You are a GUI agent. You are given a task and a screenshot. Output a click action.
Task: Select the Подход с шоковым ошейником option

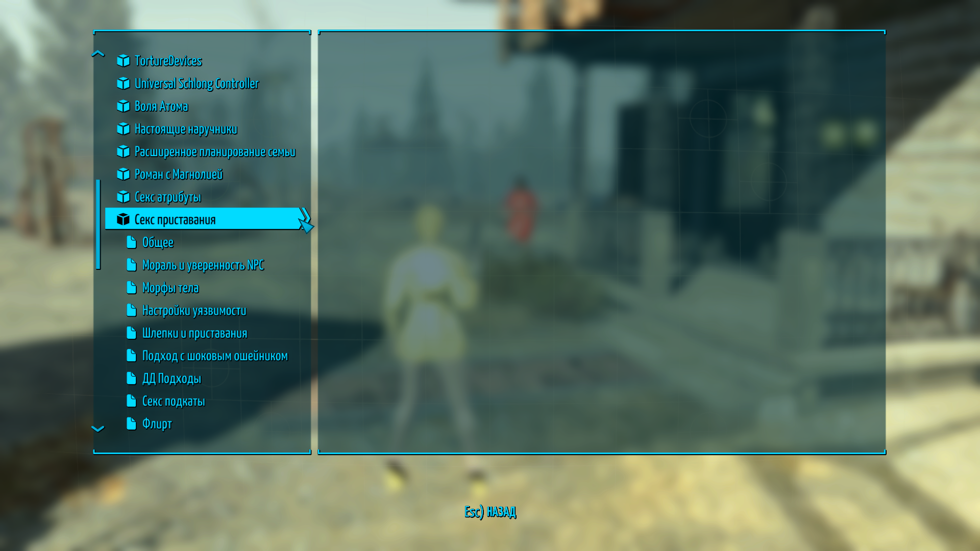click(x=214, y=355)
